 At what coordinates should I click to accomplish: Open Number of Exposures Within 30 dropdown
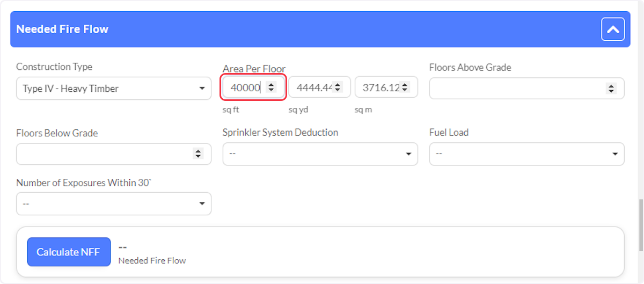click(114, 204)
